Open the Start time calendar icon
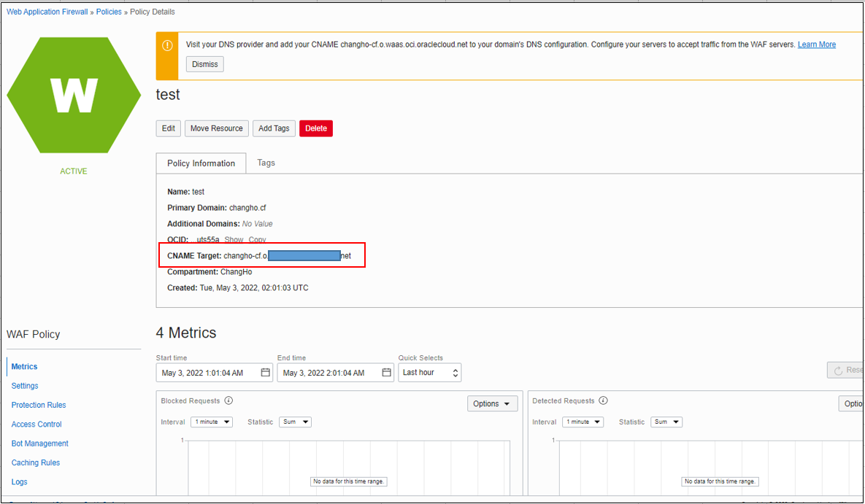The height and width of the screenshot is (504, 865). (x=266, y=373)
